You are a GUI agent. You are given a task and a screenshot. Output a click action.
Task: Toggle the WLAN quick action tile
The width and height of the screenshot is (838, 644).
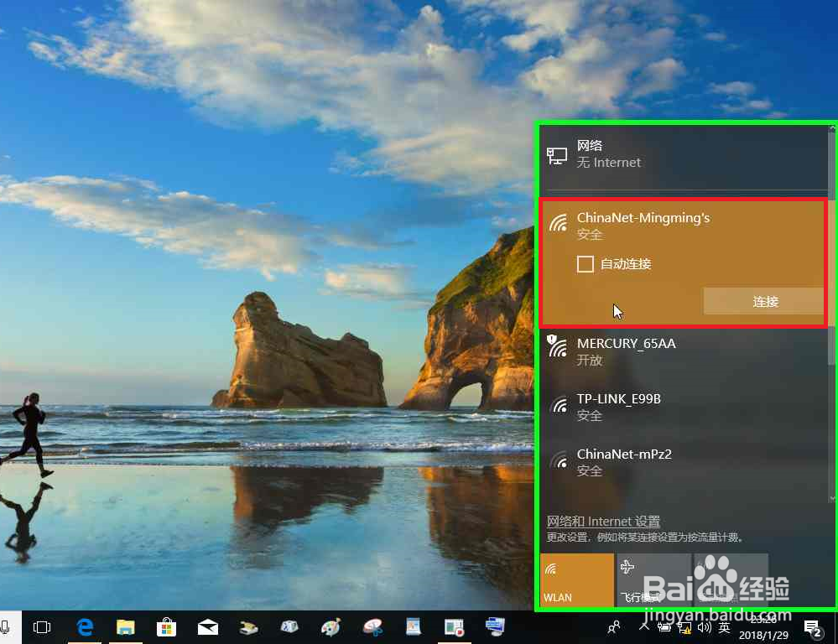(x=576, y=580)
